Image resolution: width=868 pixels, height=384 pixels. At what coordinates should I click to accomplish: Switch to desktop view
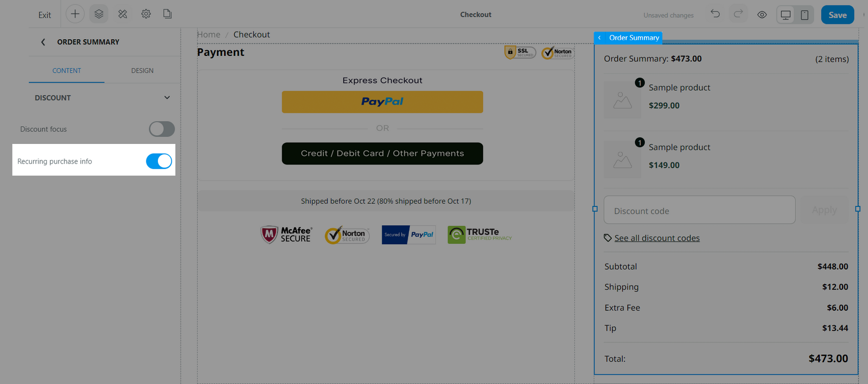click(x=786, y=15)
